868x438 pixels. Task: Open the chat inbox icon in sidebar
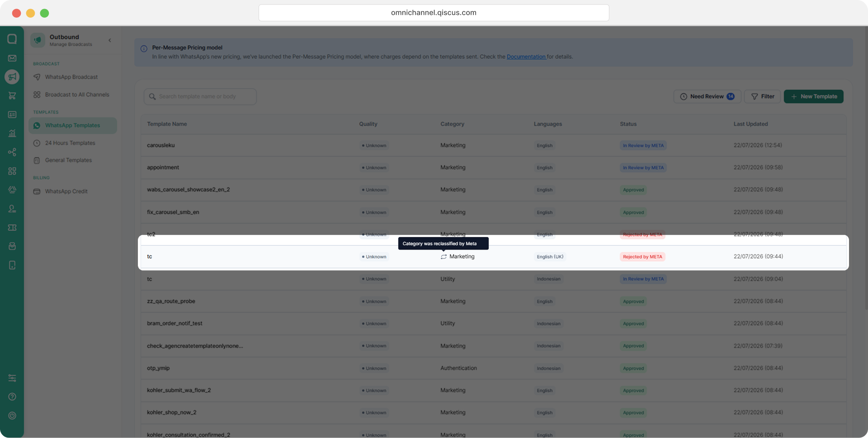click(x=12, y=39)
